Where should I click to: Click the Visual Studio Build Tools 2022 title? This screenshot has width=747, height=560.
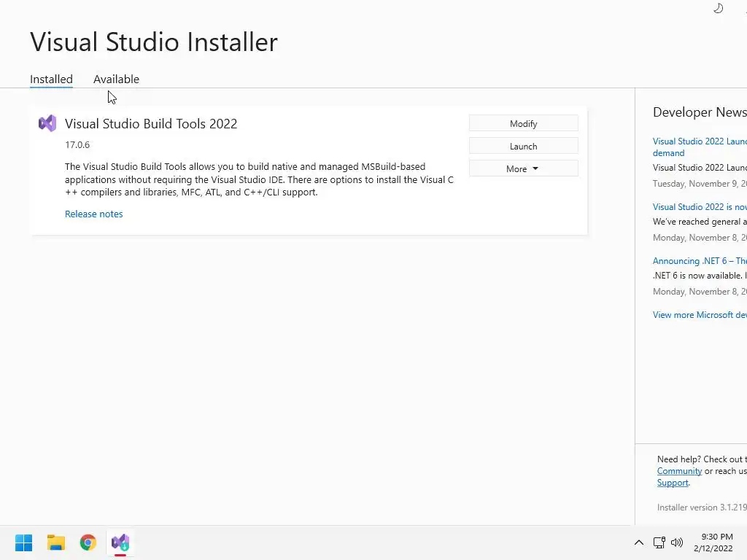click(x=151, y=124)
